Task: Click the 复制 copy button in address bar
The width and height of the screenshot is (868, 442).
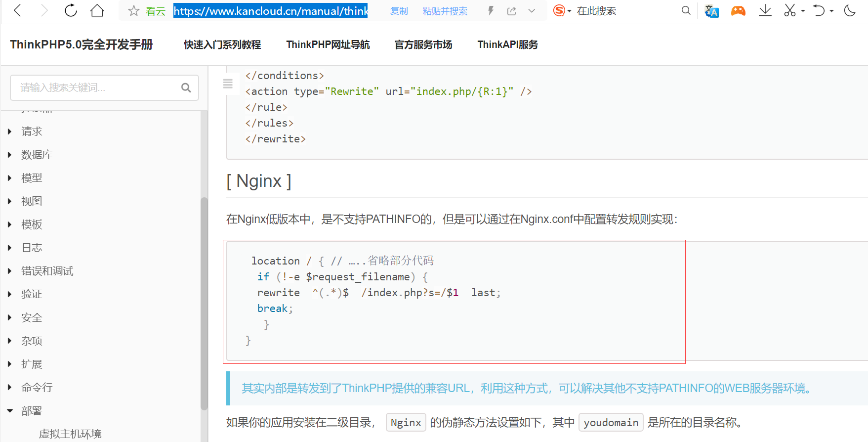Action: point(399,11)
